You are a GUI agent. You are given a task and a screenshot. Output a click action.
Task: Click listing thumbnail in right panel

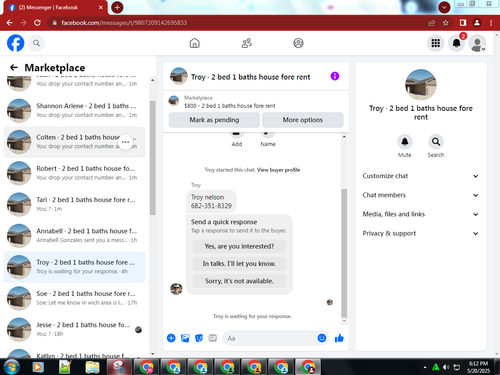click(x=421, y=85)
